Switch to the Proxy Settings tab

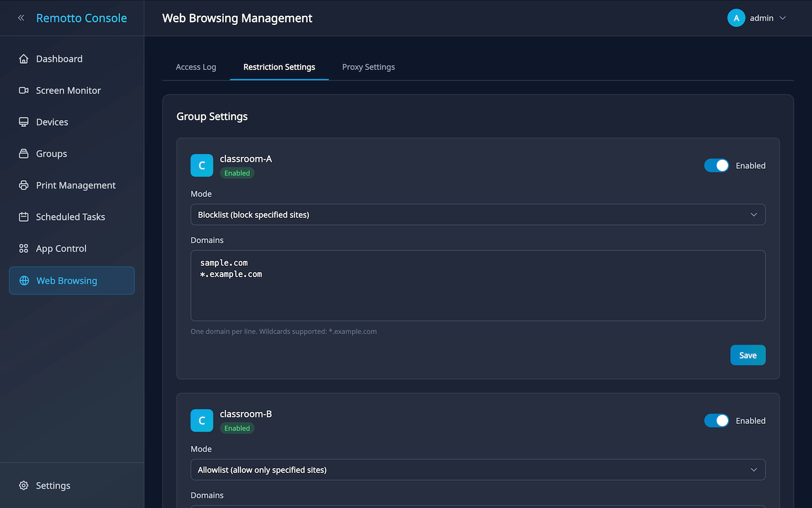(x=368, y=67)
